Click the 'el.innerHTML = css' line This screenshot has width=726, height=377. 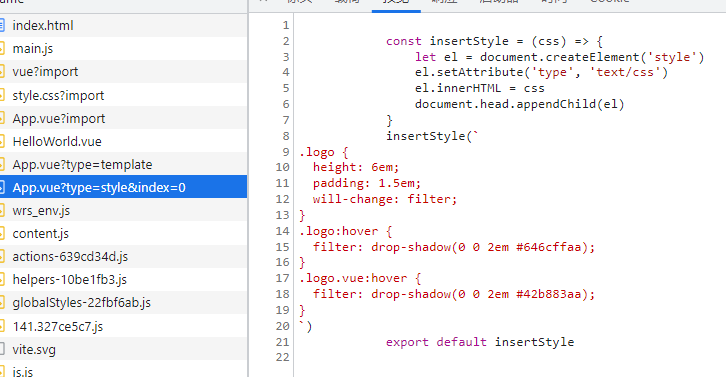pos(480,88)
